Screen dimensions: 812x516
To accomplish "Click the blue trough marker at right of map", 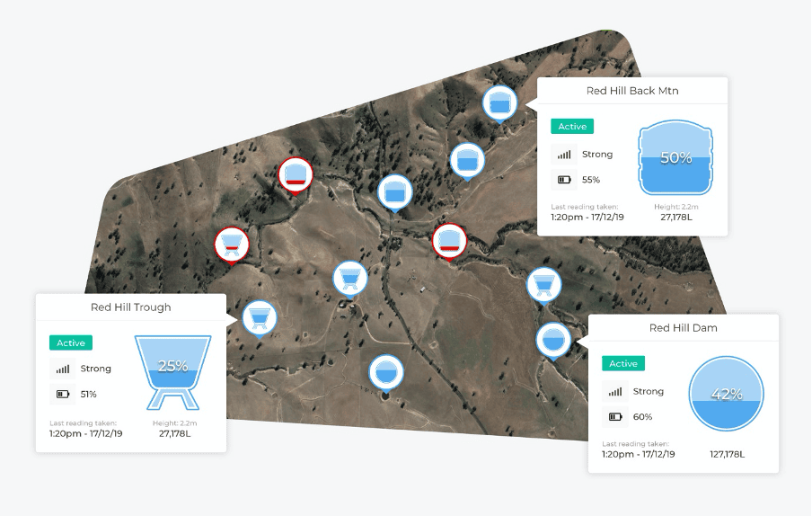I will coord(544,286).
